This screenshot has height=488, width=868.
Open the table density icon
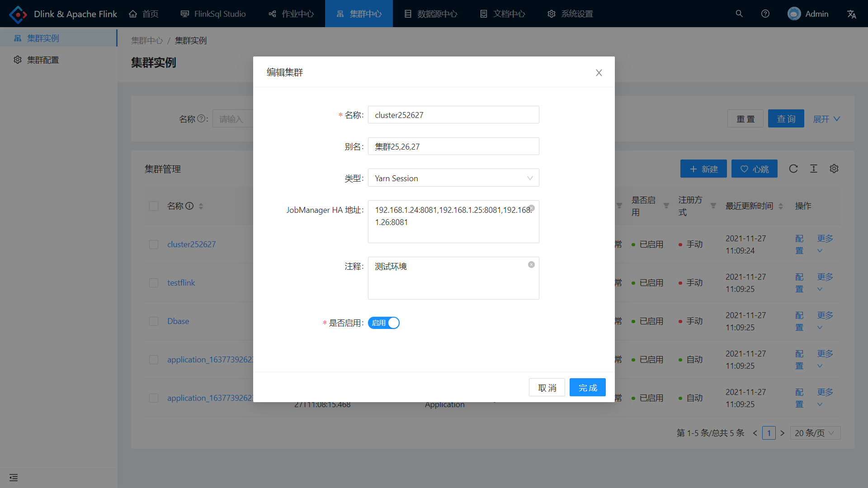click(814, 169)
